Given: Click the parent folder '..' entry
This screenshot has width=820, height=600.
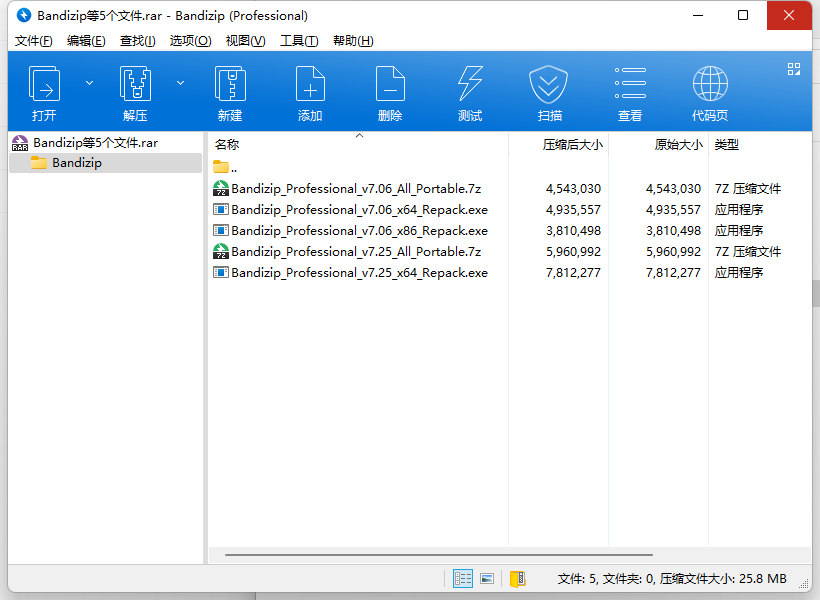Looking at the screenshot, I should click(x=225, y=167).
